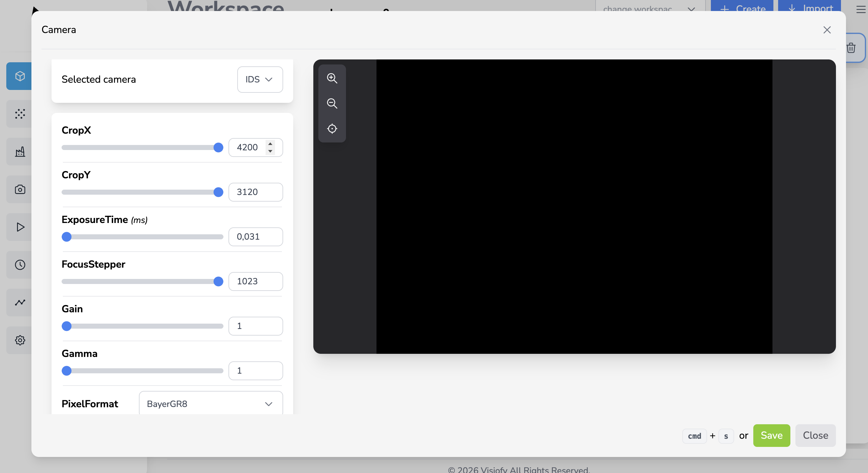Screen dimensions: 868x473
Task: Click the Create button
Action: point(742,6)
